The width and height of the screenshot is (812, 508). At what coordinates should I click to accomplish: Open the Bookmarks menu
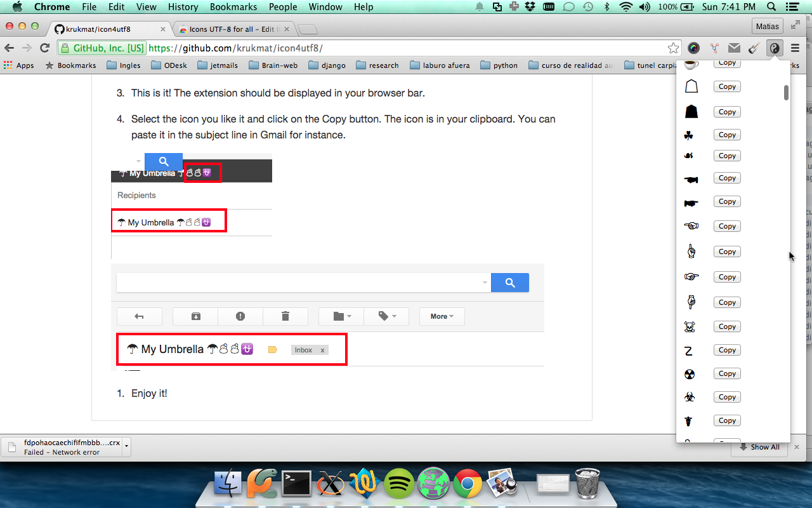coord(233,7)
